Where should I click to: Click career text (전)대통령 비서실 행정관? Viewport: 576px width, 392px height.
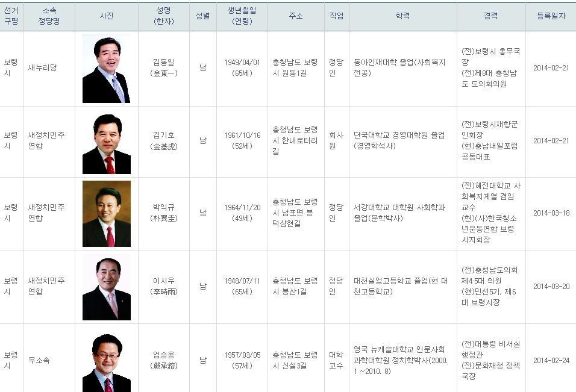tap(491, 349)
